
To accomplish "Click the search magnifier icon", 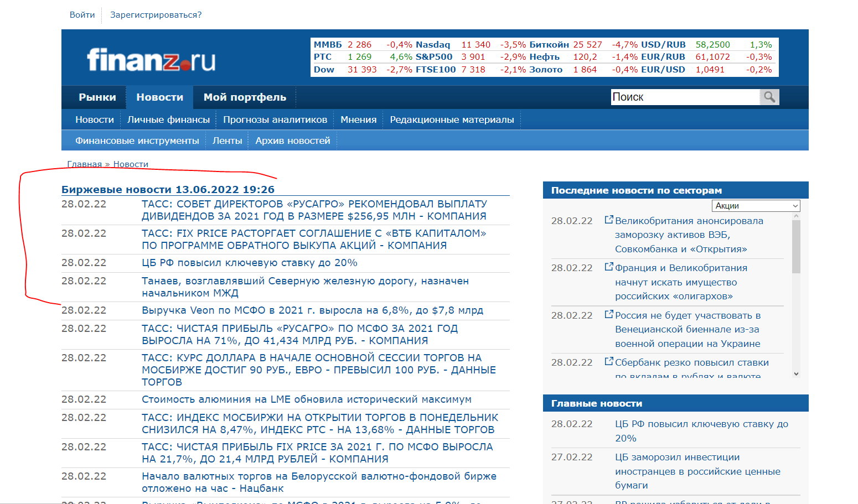I will coord(769,97).
